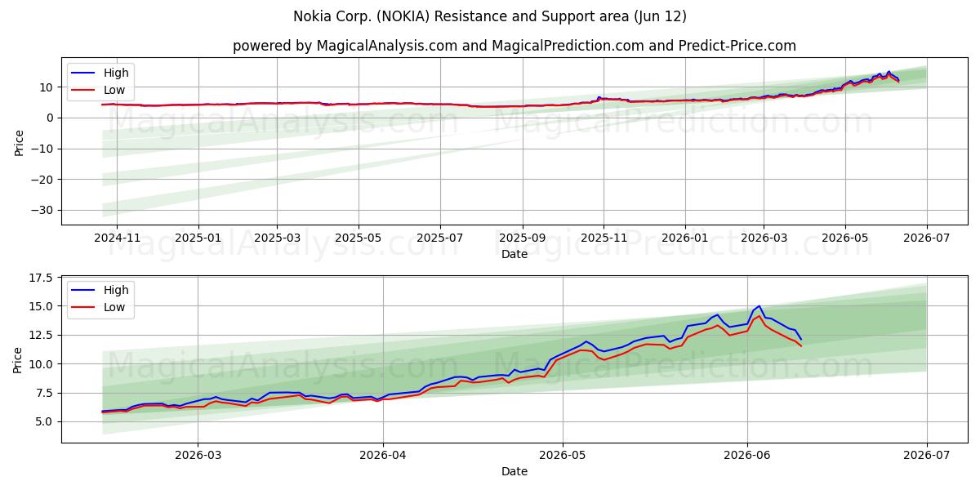Click the '2025-03' x-axis label in upper chart
This screenshot has height=490, width=980.
coord(277,238)
